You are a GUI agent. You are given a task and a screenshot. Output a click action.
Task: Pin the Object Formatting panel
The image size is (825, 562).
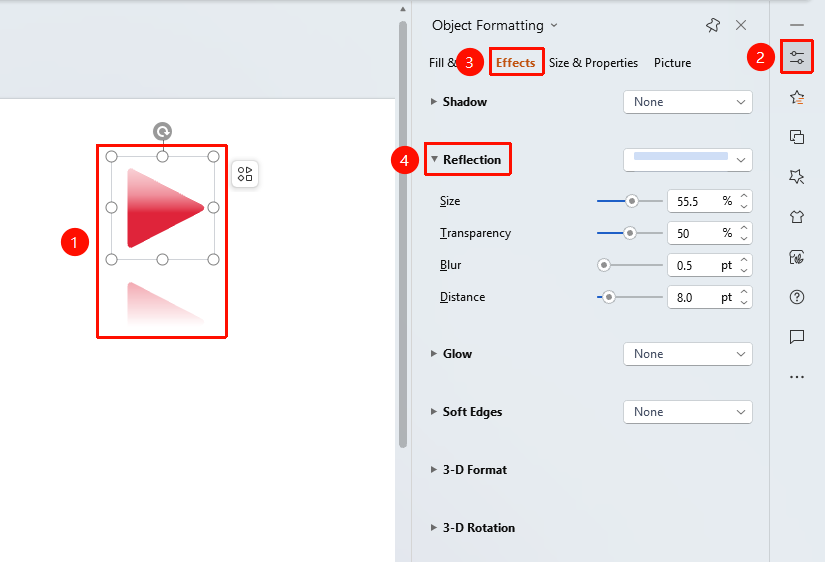click(713, 25)
